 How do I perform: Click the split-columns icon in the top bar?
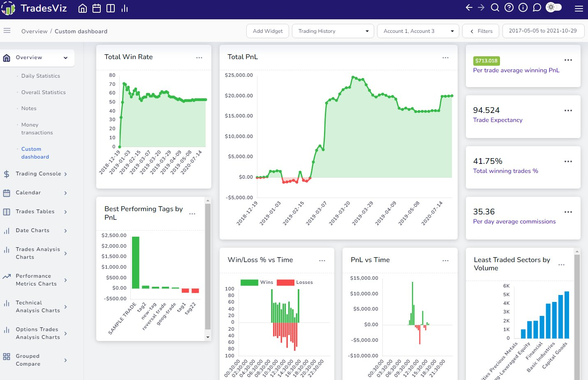(x=111, y=8)
